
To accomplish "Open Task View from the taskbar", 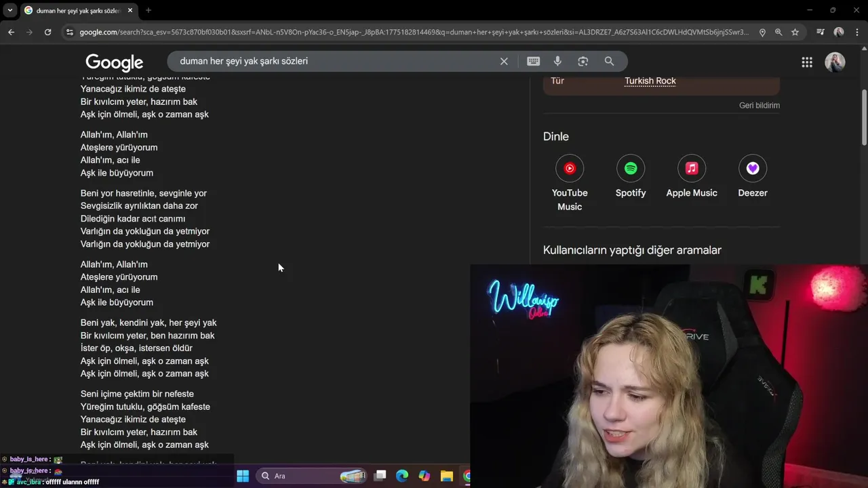I will point(380,476).
